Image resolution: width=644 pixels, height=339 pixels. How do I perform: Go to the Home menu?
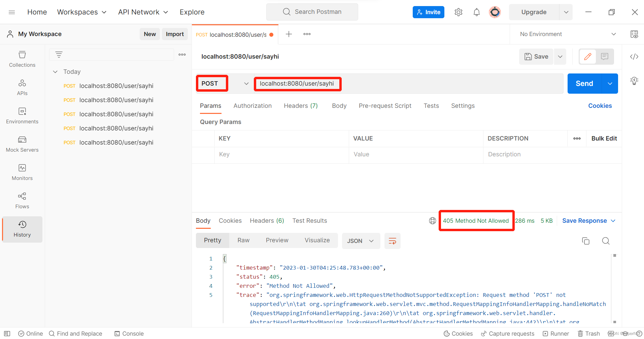37,12
